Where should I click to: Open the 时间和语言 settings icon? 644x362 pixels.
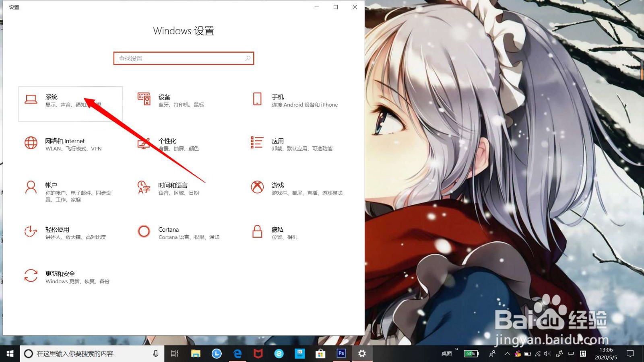(x=144, y=187)
